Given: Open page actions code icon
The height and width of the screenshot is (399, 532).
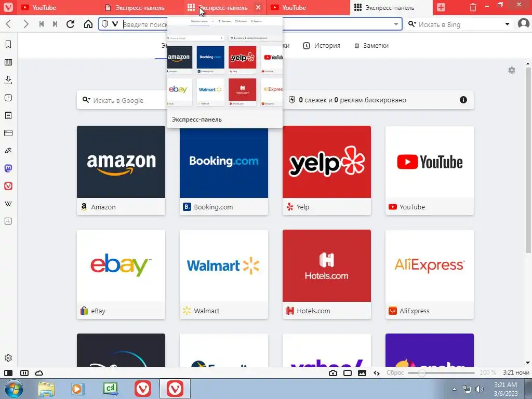Looking at the screenshot, I should point(377,373).
